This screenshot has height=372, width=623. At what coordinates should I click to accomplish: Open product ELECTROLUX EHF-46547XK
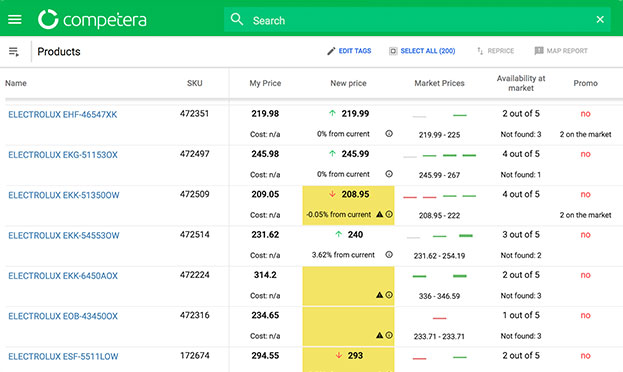63,114
